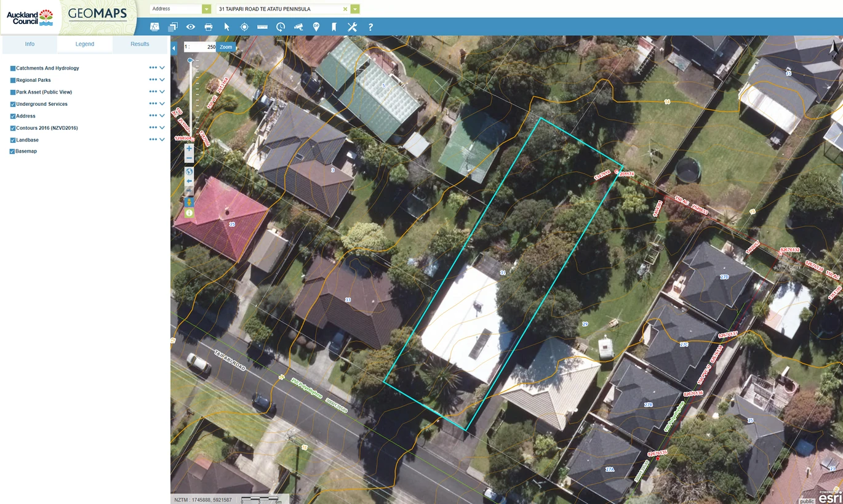Screen dimensions: 843x504
Task: Click the red roof house 35
Action: click(220, 218)
